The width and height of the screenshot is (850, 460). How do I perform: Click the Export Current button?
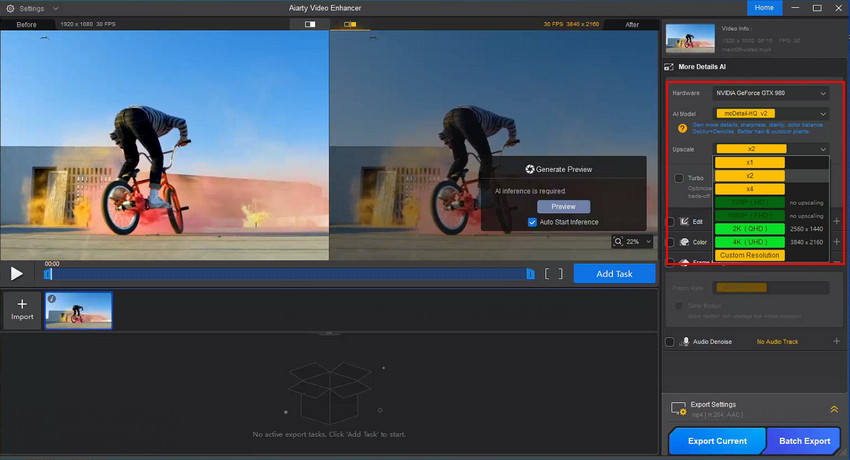[x=717, y=441]
